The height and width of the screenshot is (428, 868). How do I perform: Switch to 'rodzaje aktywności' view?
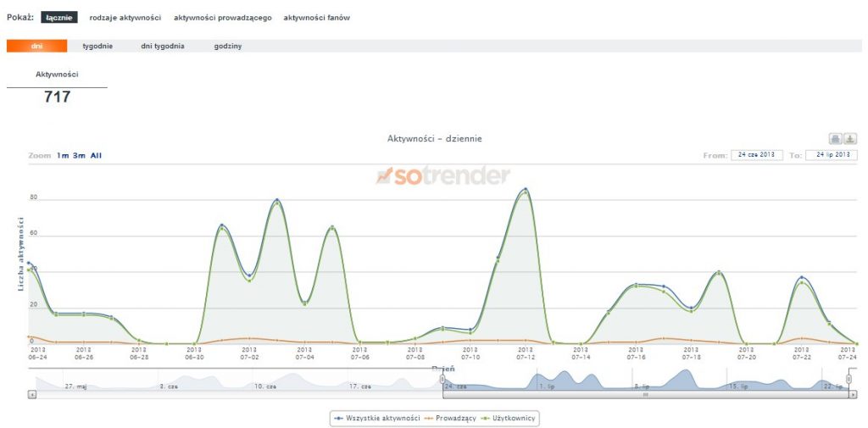(125, 18)
